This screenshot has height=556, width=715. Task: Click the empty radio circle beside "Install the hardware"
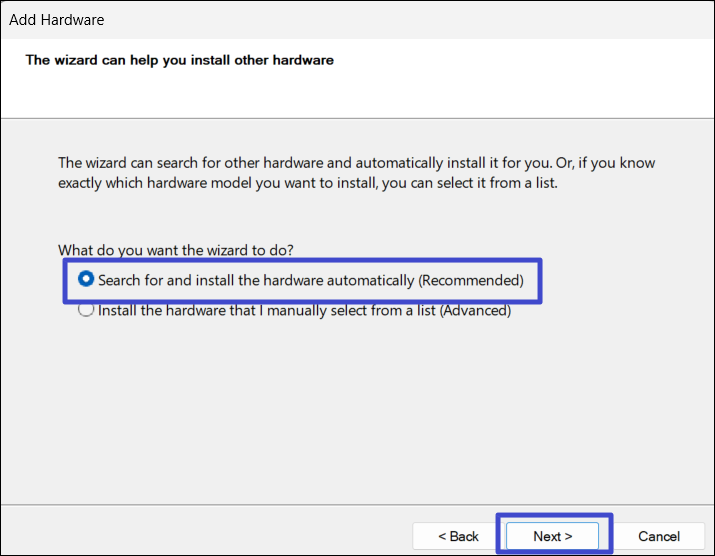(86, 310)
